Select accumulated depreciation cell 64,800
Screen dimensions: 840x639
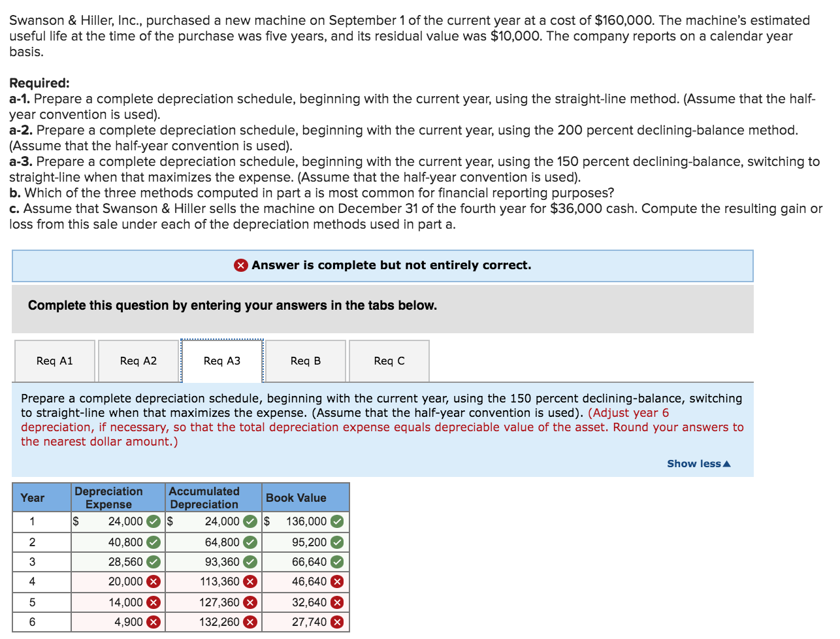coord(214,542)
